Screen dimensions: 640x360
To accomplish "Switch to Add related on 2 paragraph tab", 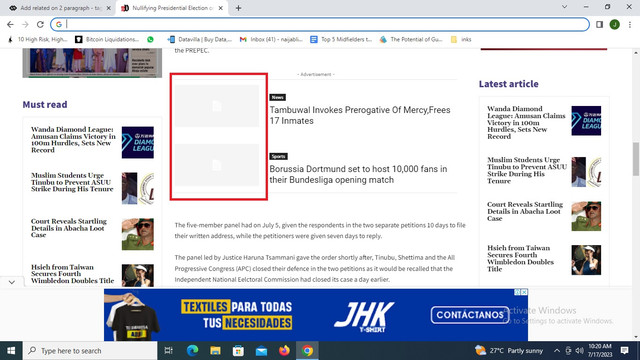I will coord(59,8).
